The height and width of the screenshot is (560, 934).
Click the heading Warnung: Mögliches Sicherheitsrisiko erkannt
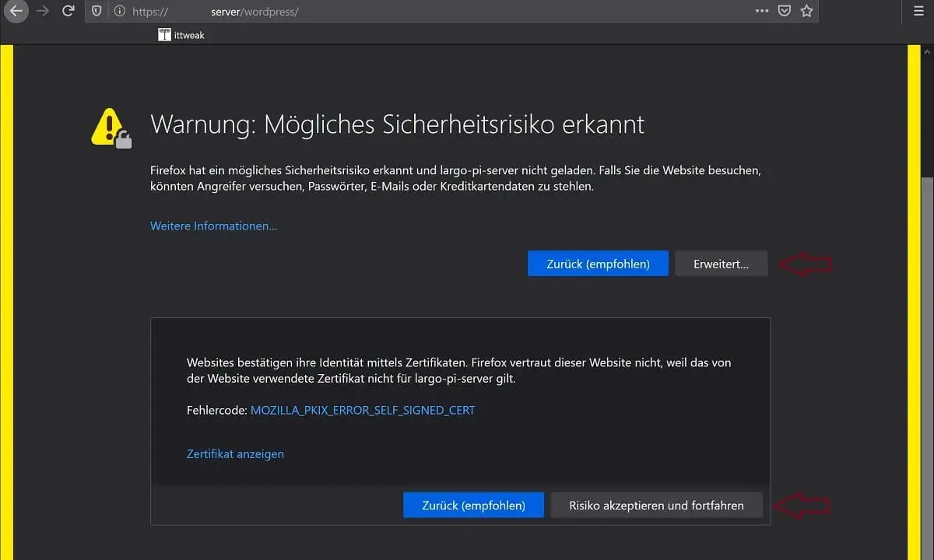click(x=398, y=124)
